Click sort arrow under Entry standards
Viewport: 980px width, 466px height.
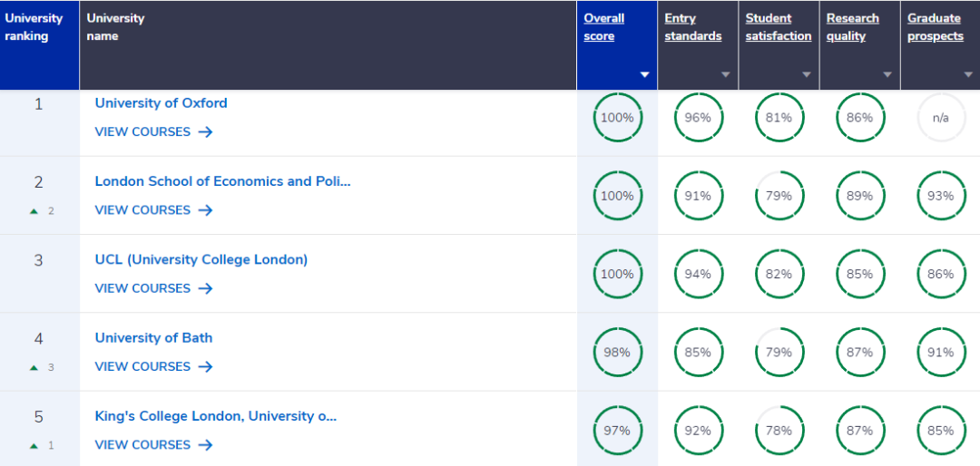tap(725, 74)
